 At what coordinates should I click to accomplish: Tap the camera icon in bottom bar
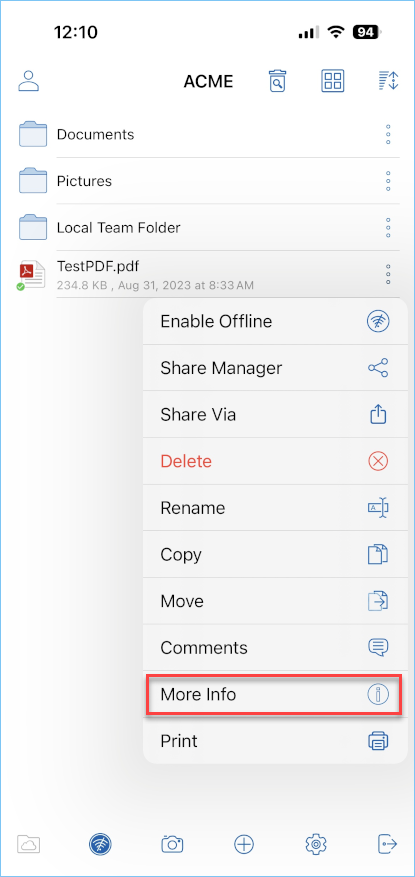click(x=172, y=843)
